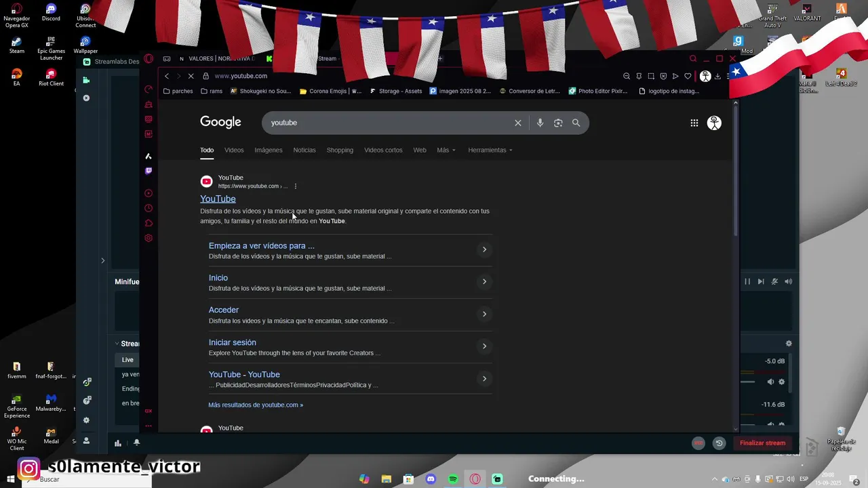Clear the Google search box with X
This screenshot has width=868, height=488.
[x=518, y=123]
